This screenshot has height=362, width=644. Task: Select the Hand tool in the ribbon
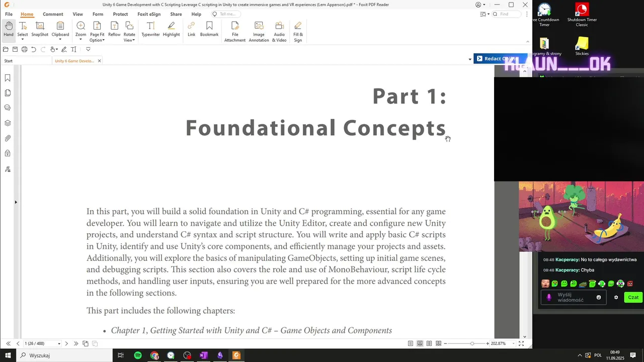[9, 29]
